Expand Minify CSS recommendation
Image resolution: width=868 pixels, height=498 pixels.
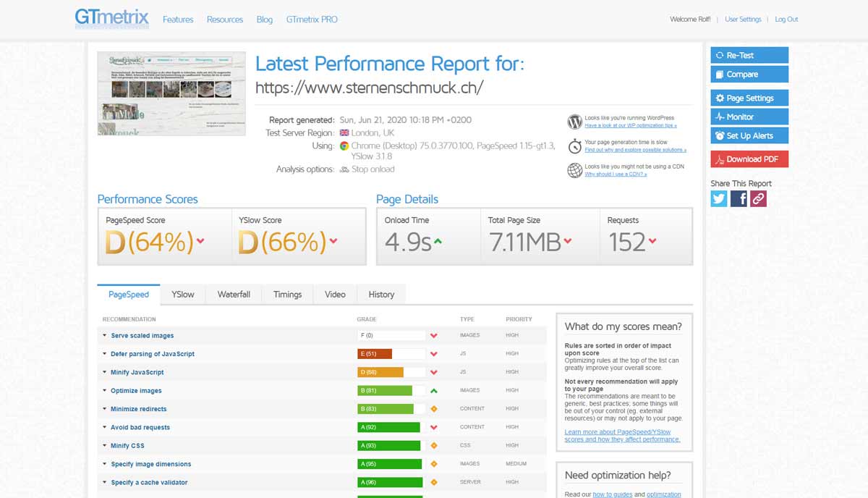127,446
